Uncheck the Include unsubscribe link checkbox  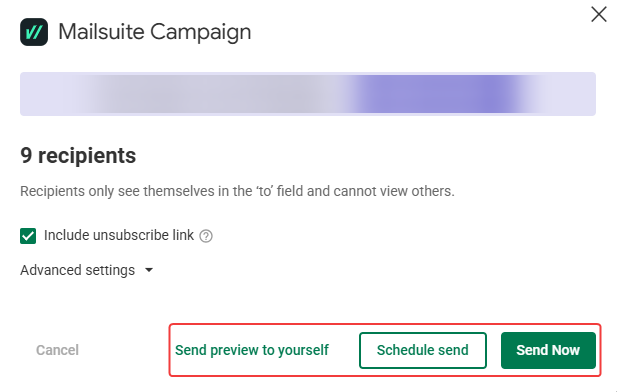coord(28,236)
